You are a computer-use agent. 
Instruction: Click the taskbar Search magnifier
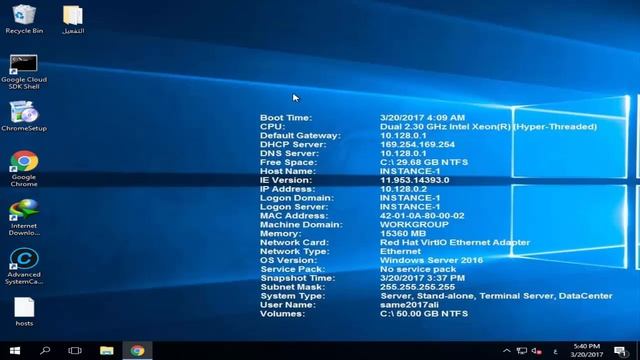pyautogui.click(x=45, y=351)
